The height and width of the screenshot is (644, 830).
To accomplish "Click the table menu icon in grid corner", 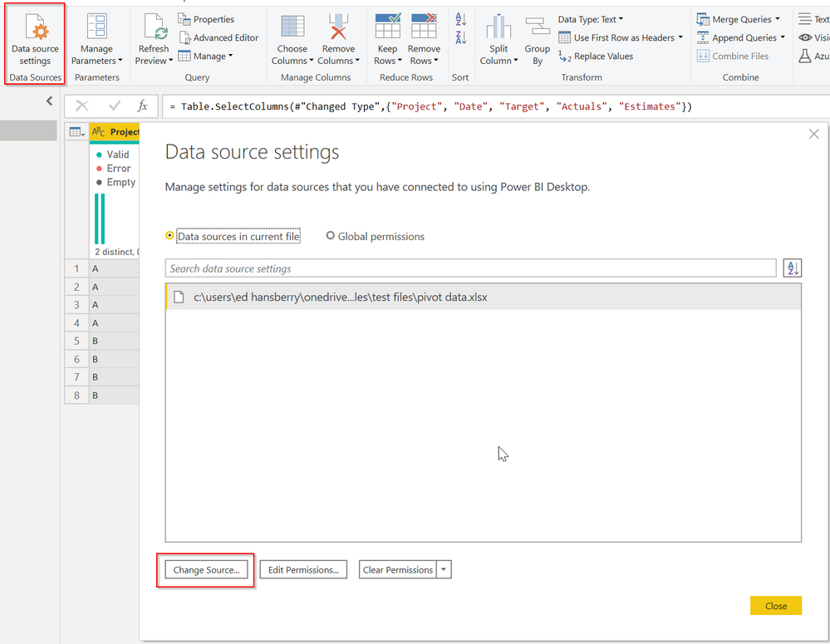I will [76, 132].
